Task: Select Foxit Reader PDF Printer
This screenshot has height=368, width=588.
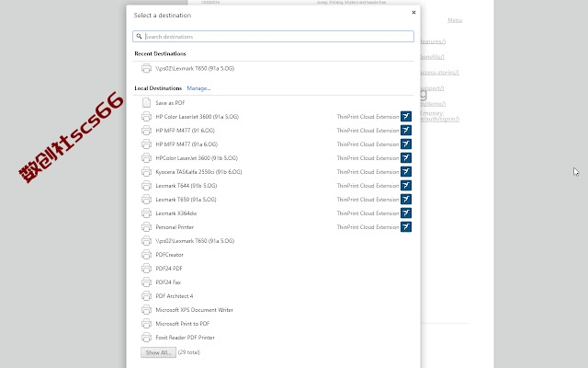Action: tap(273, 338)
